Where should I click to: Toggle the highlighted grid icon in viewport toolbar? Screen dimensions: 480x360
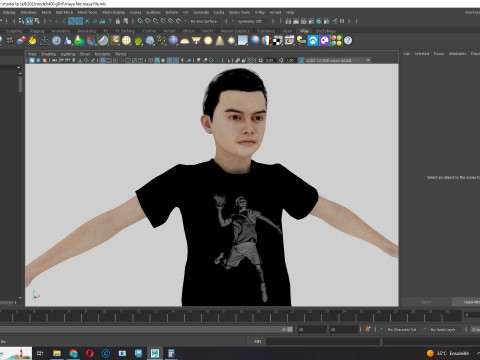tap(103, 60)
